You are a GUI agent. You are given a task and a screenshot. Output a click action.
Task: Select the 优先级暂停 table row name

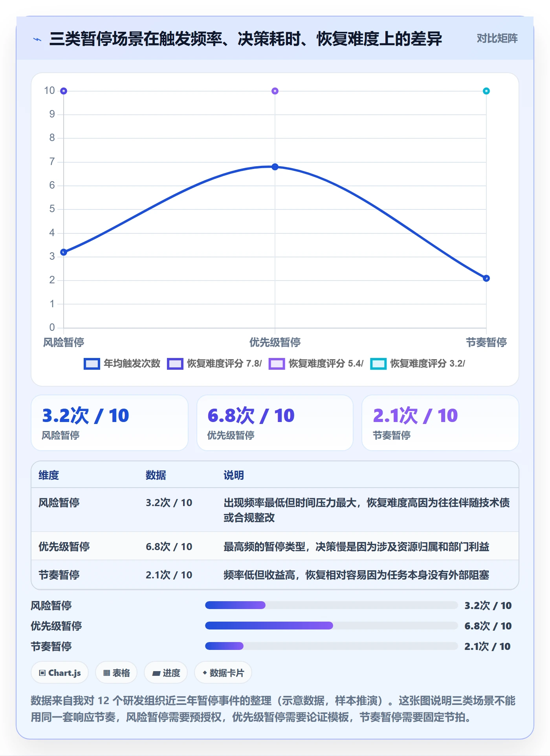coord(64,547)
